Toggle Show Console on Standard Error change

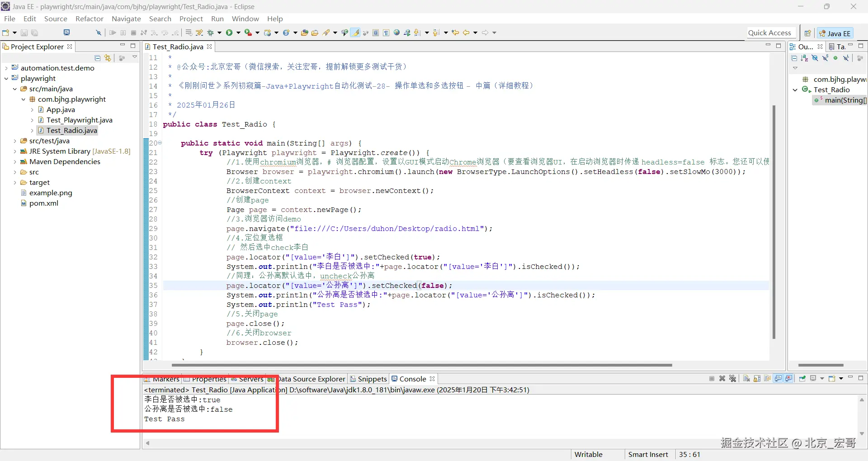click(788, 379)
